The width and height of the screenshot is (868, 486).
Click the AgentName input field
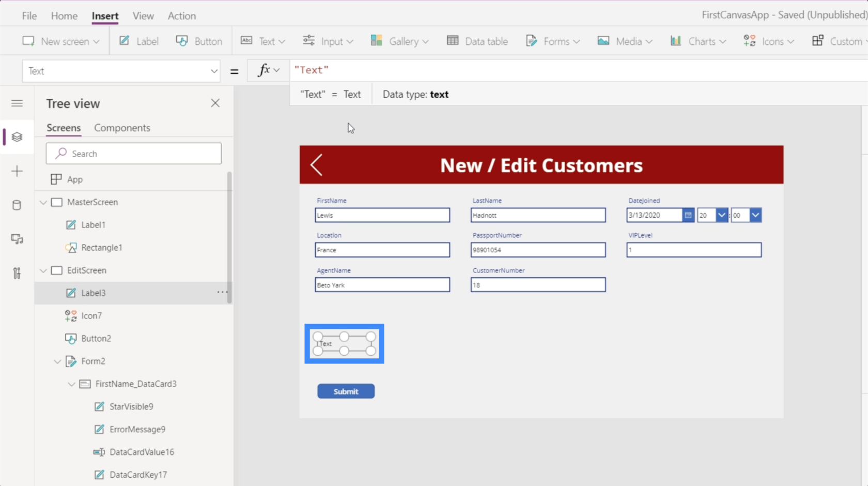pos(382,285)
